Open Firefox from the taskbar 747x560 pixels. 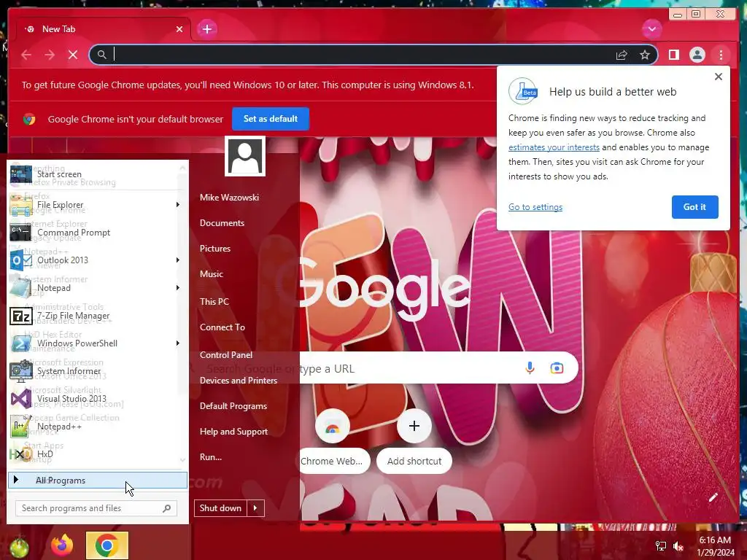[x=62, y=545]
